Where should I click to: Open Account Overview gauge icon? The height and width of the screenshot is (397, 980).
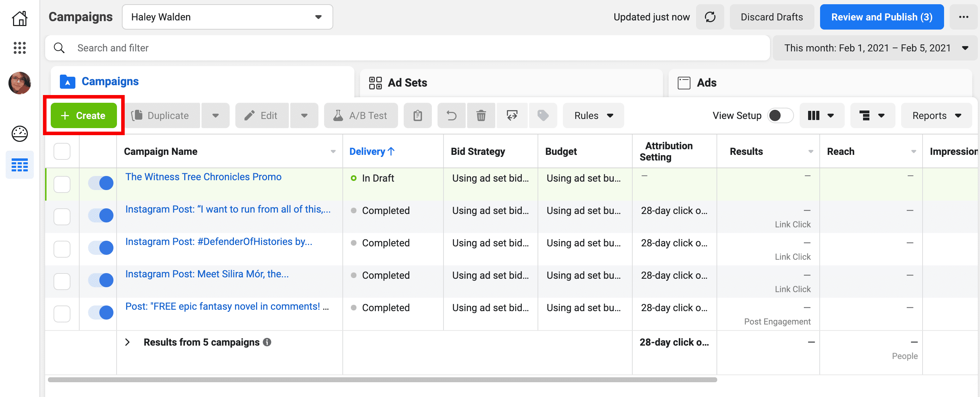[19, 134]
